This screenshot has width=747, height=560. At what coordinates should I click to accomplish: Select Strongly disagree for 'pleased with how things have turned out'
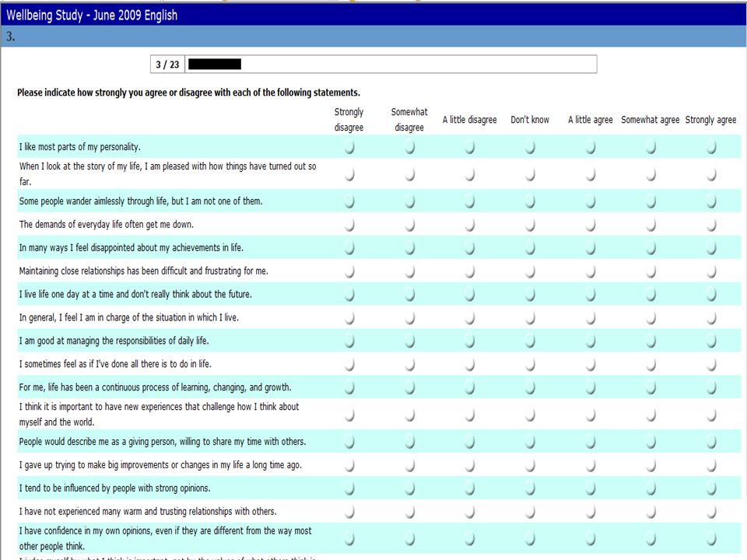pos(349,175)
